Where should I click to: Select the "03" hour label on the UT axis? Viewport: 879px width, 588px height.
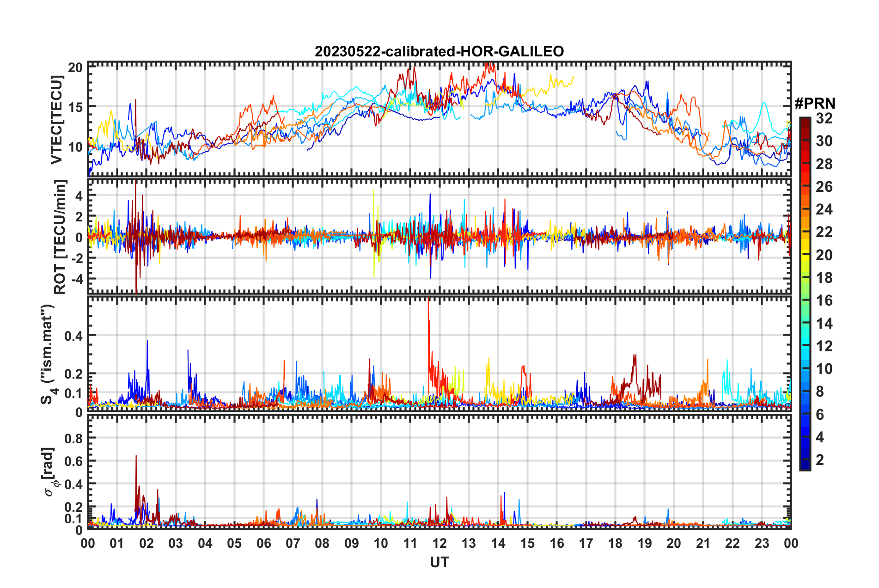click(176, 543)
